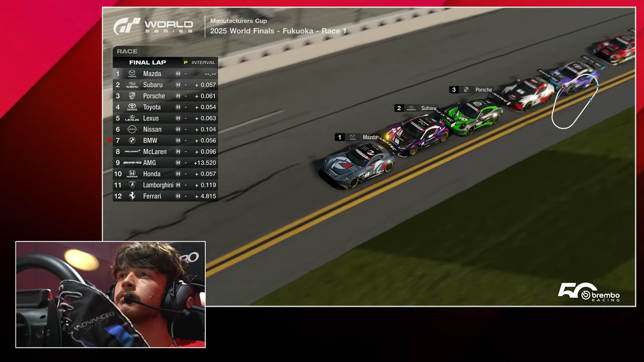Click the Lexus logo in leaderboard
The image size is (644, 362).
point(132,118)
